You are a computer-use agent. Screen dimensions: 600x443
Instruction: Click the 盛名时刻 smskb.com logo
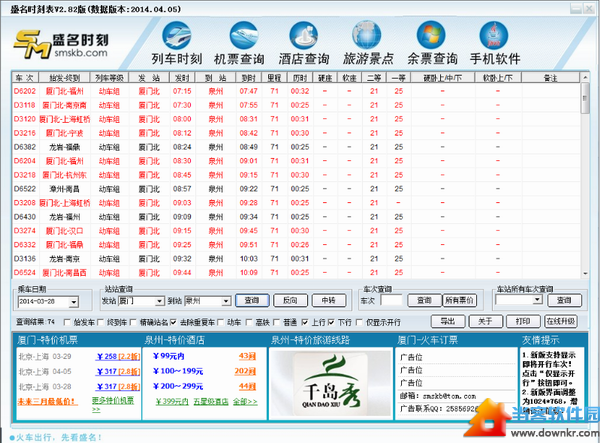61,45
